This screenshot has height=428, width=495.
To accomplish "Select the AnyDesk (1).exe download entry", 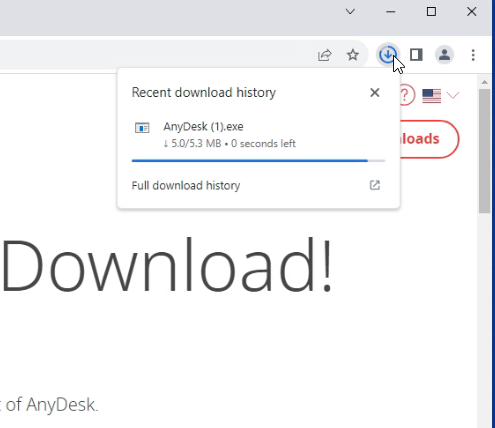I will 258,135.
